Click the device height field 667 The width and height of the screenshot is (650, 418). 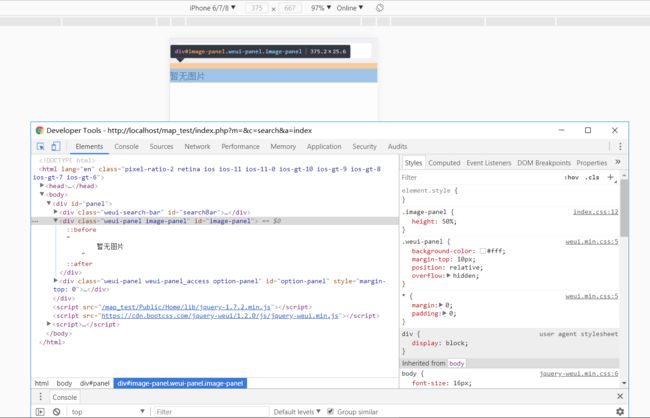coord(290,8)
